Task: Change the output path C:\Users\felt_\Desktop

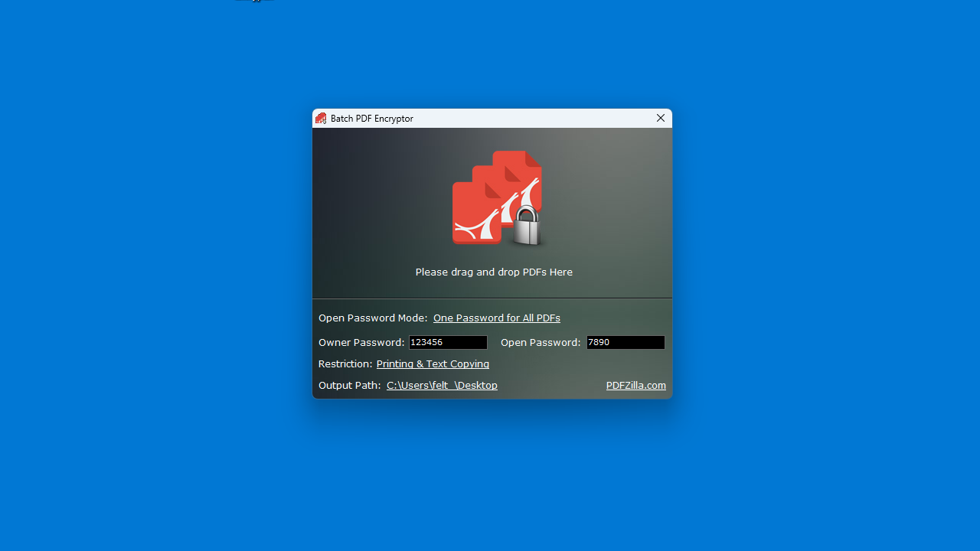Action: click(442, 386)
